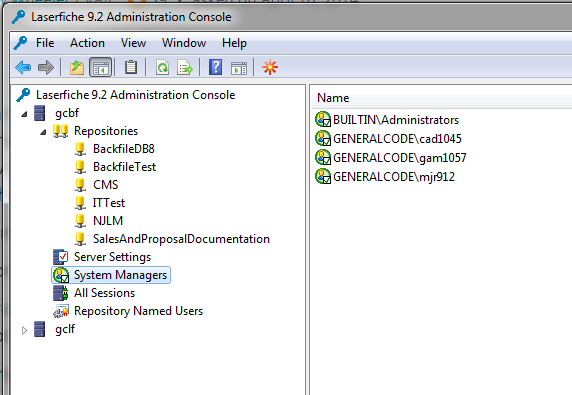Click the GENERALCODE\gam1057 user icon
Screen dimensions: 572x395
click(323, 158)
